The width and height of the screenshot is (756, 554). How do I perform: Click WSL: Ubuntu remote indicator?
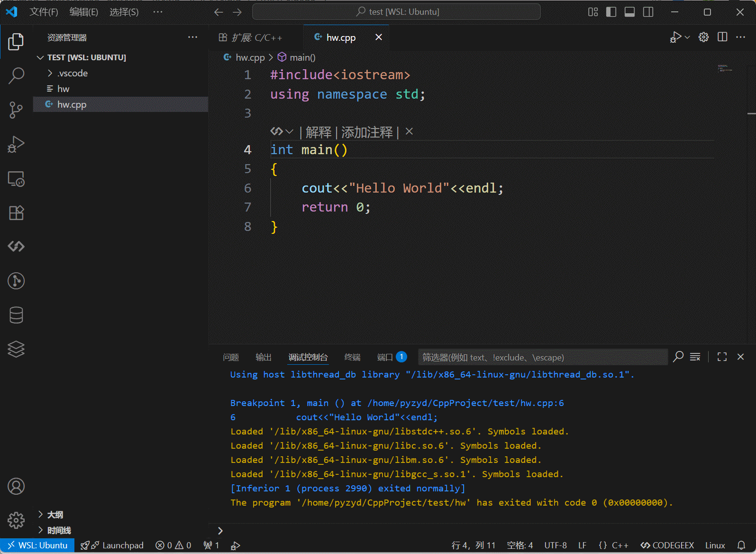click(x=37, y=545)
